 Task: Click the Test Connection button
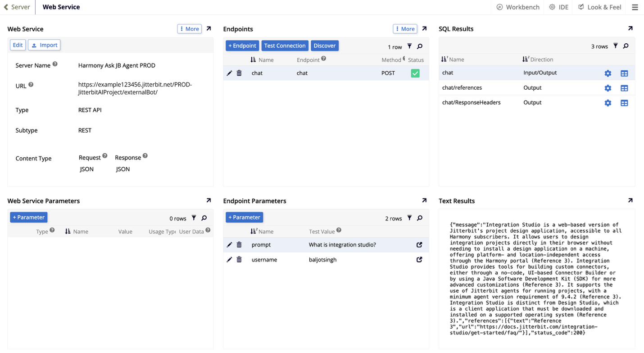pyautogui.click(x=285, y=46)
